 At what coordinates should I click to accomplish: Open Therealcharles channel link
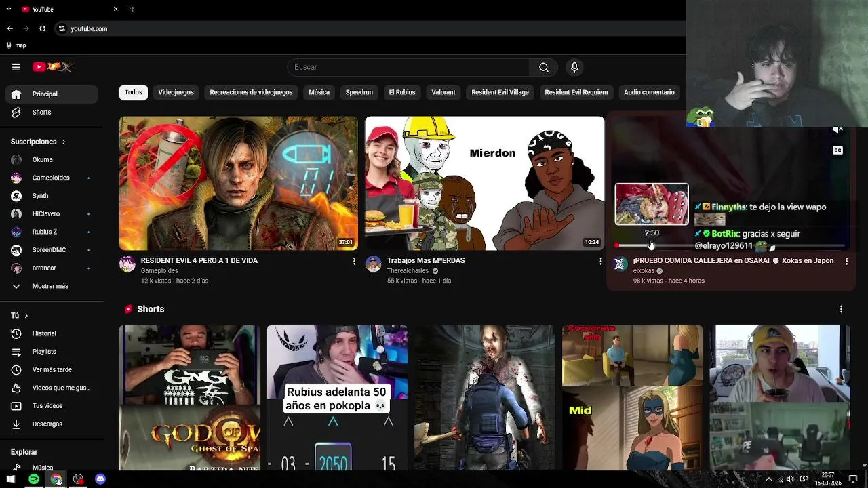point(408,271)
